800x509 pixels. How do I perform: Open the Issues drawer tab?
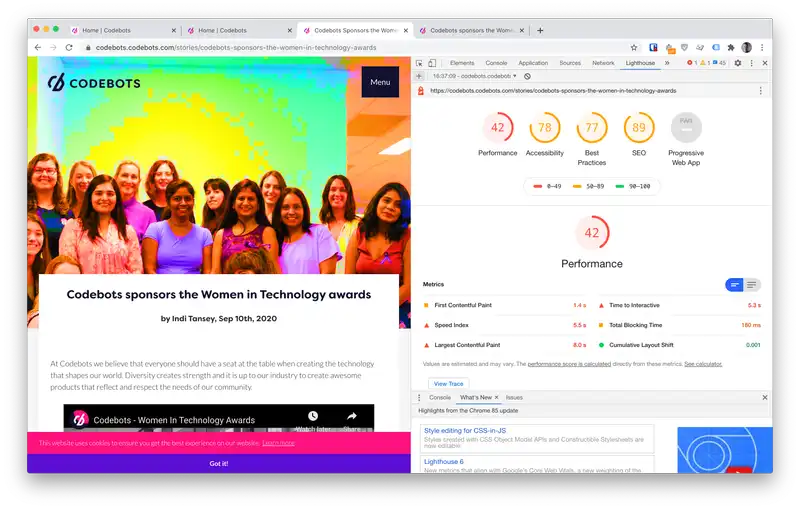coord(514,397)
